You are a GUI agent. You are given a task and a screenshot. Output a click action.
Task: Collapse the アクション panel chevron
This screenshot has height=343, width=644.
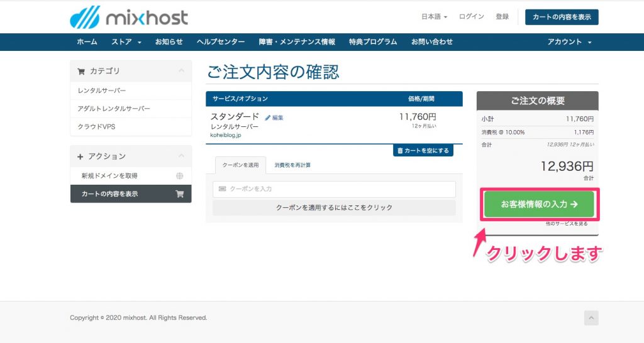click(x=181, y=156)
